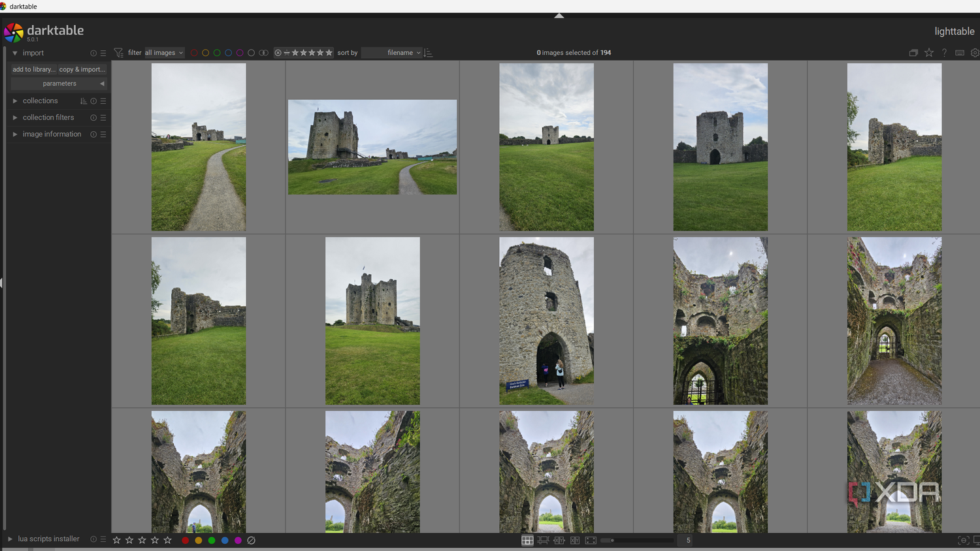This screenshot has height=551, width=980.
Task: Toggle thumbnail overlays star icon
Action: coord(929,53)
